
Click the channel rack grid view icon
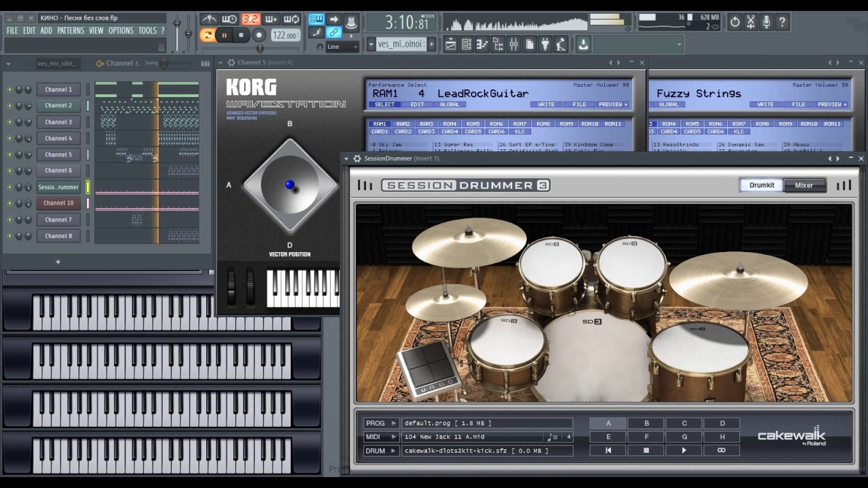[x=205, y=64]
